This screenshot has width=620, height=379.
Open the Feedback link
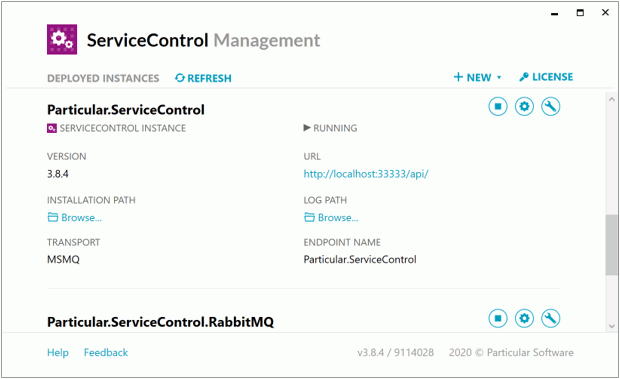106,353
